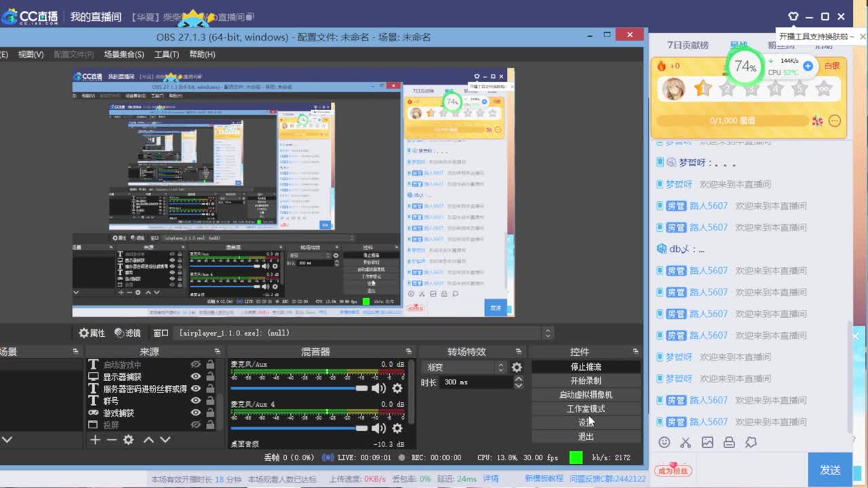Click the down chevron under the scenes list

pyautogui.click(x=7, y=440)
